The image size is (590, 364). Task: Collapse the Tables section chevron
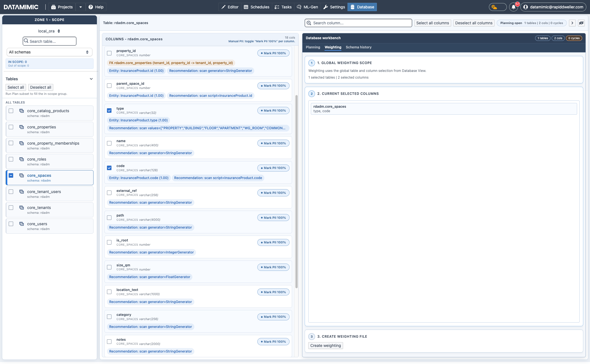click(x=91, y=79)
